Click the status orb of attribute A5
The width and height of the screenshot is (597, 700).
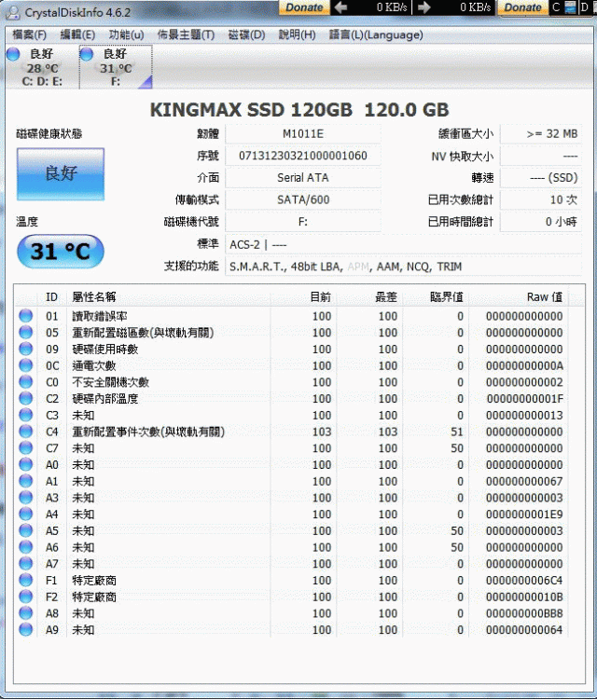click(x=26, y=530)
